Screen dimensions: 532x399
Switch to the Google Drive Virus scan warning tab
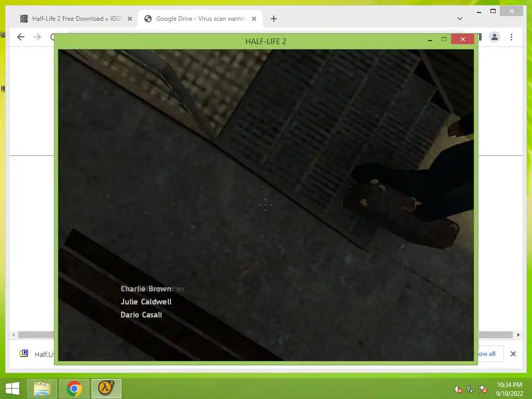point(200,19)
